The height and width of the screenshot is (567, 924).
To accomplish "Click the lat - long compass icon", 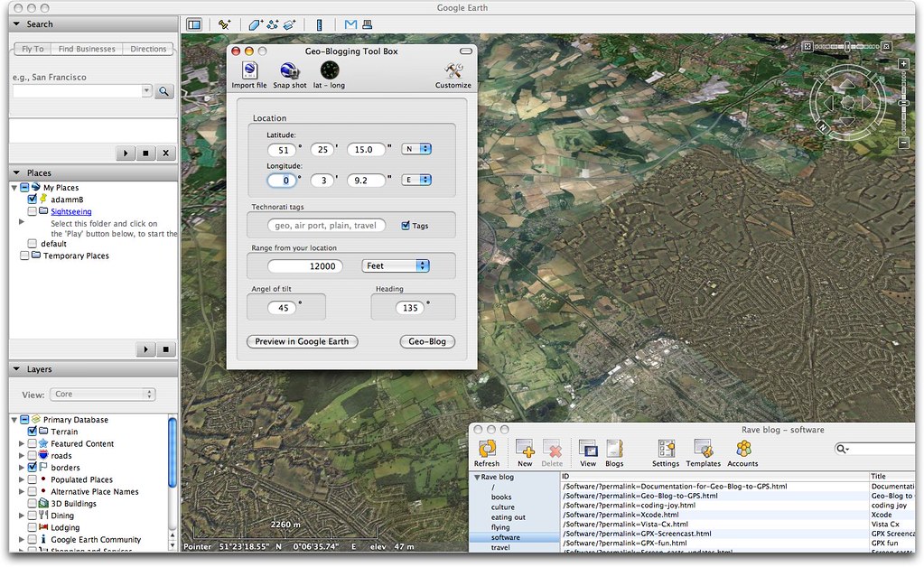I will point(330,70).
